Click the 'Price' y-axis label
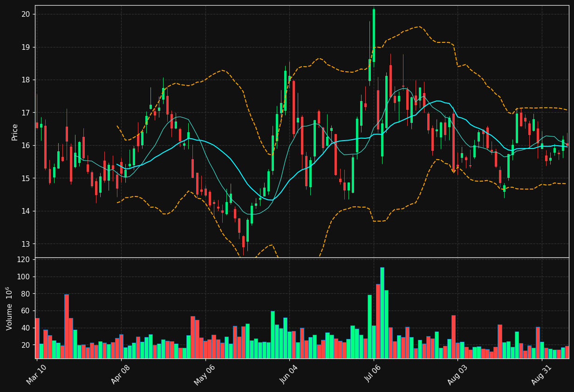 (15, 132)
